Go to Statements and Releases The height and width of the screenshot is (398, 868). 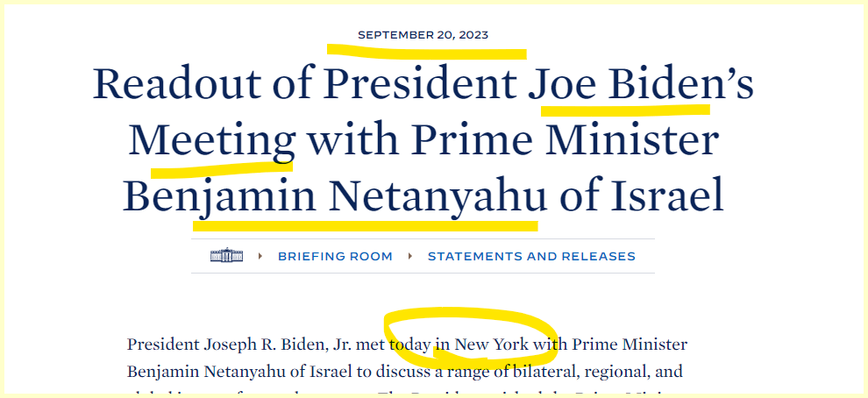pyautogui.click(x=531, y=257)
